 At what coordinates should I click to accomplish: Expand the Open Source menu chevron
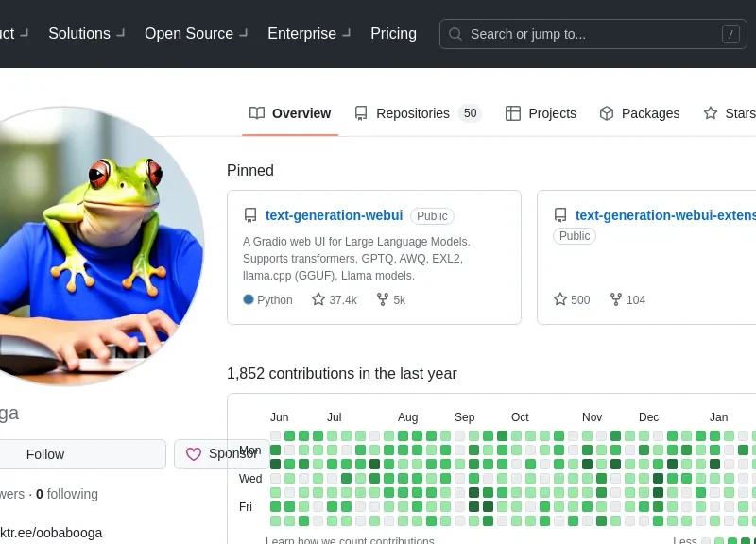coord(244,33)
